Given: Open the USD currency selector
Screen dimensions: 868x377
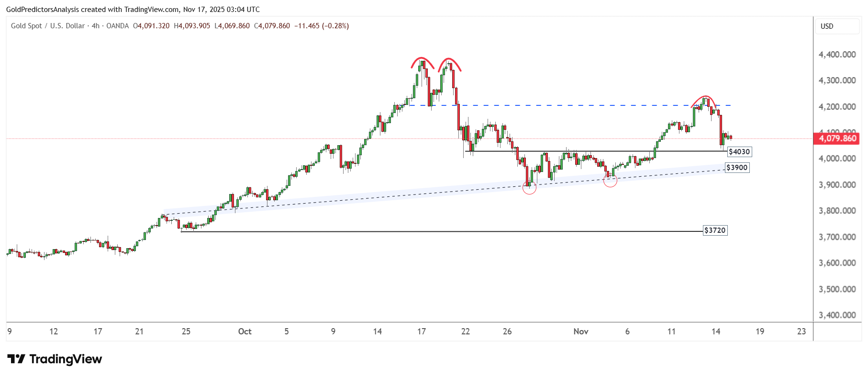Looking at the screenshot, I should 837,26.
